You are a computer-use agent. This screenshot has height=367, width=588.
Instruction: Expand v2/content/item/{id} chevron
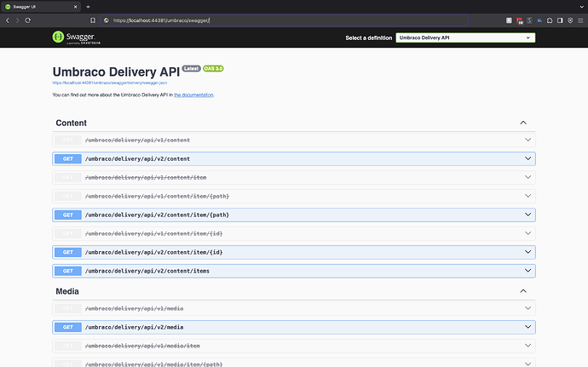(x=527, y=252)
